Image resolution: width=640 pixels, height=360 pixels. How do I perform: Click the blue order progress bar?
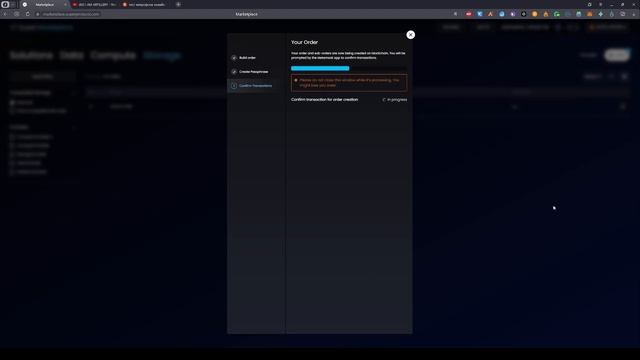pyautogui.click(x=320, y=68)
